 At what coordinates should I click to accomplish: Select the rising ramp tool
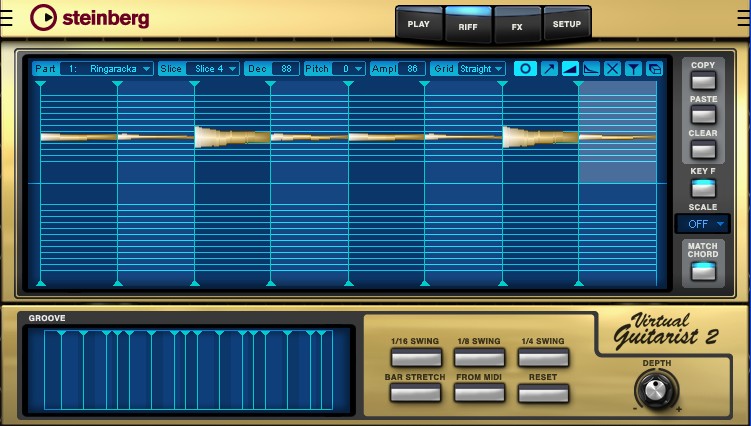570,69
